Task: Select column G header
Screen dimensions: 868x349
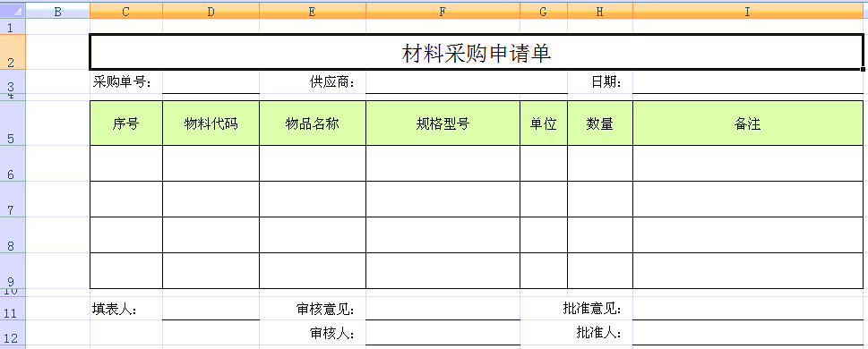Action: pos(543,11)
